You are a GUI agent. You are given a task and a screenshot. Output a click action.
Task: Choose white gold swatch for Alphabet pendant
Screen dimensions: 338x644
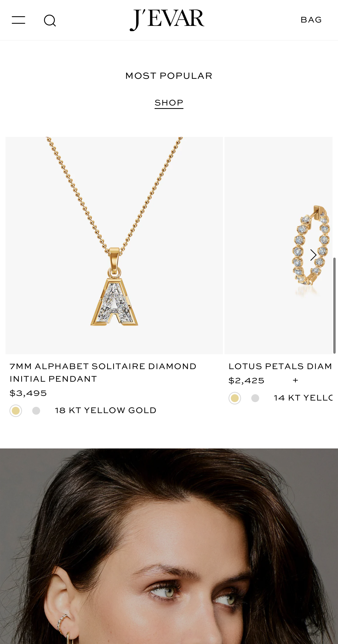tap(36, 410)
